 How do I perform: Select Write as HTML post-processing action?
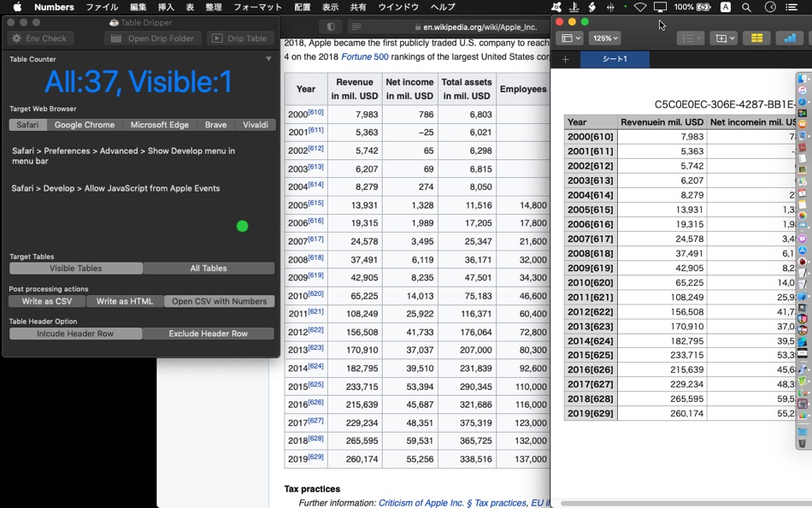(x=125, y=301)
